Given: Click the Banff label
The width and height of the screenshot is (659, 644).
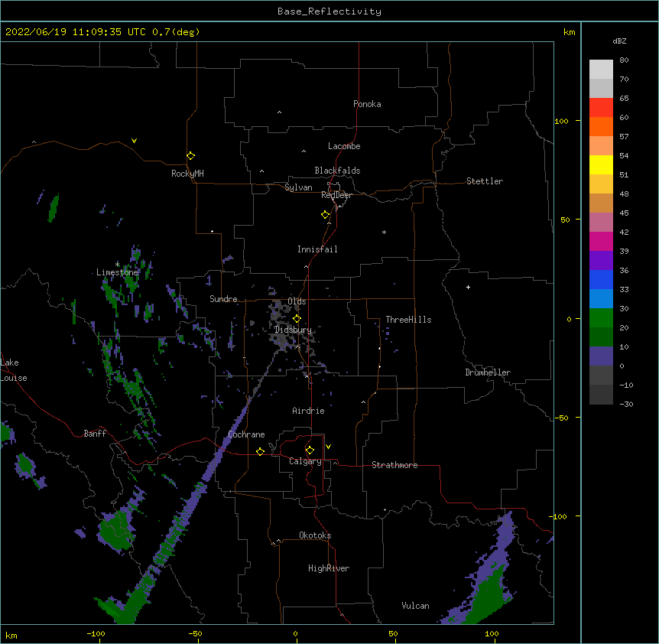Looking at the screenshot, I should [x=95, y=434].
